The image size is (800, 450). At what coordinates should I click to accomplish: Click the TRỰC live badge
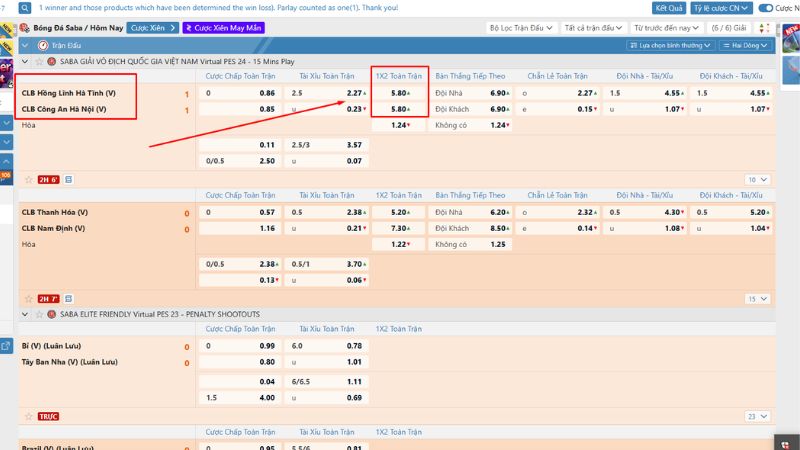pos(49,415)
